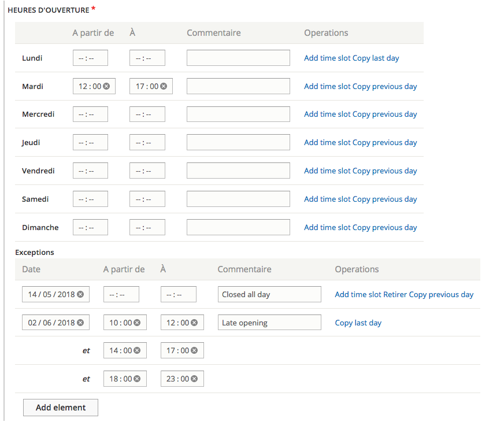The image size is (504, 433).
Task: Copy previous day into Mardi
Action: click(385, 87)
